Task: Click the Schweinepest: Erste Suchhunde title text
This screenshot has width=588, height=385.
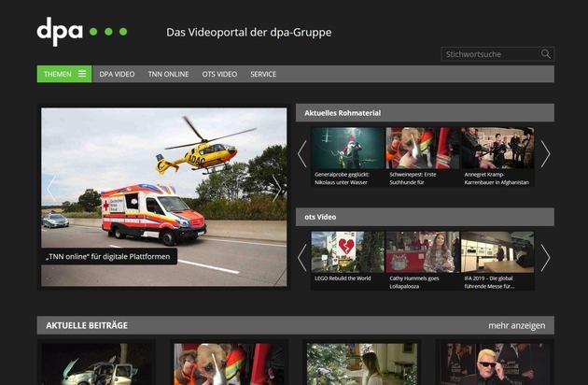Action: click(x=413, y=178)
